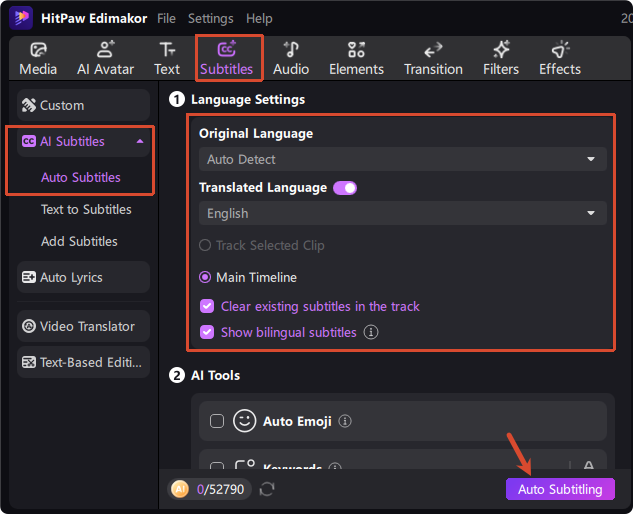633x514 pixels.
Task: Click the Text-Based Editing icon
Action: click(x=29, y=362)
